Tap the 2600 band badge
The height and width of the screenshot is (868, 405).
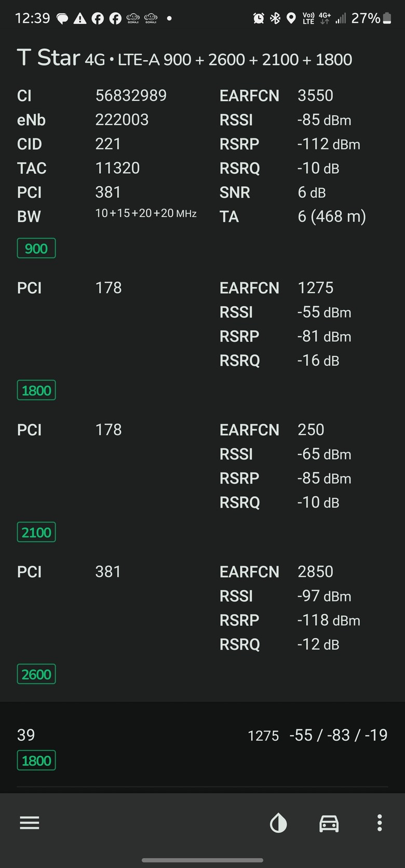(36, 674)
